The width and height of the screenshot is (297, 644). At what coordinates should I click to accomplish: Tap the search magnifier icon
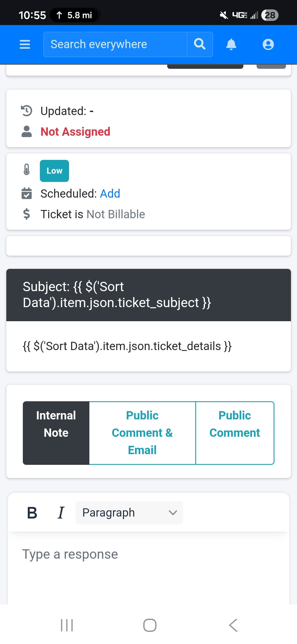pos(200,44)
